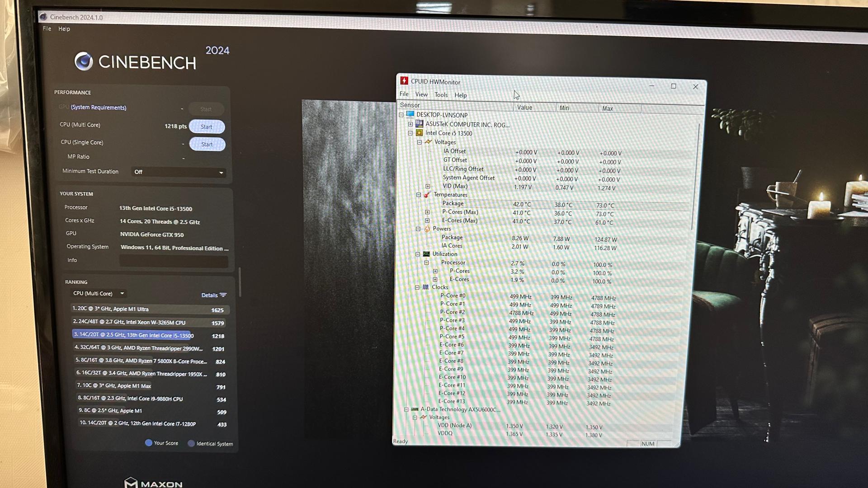Click the Intel Core i5 13500 CPU icon
868x488 pixels.
(x=419, y=133)
